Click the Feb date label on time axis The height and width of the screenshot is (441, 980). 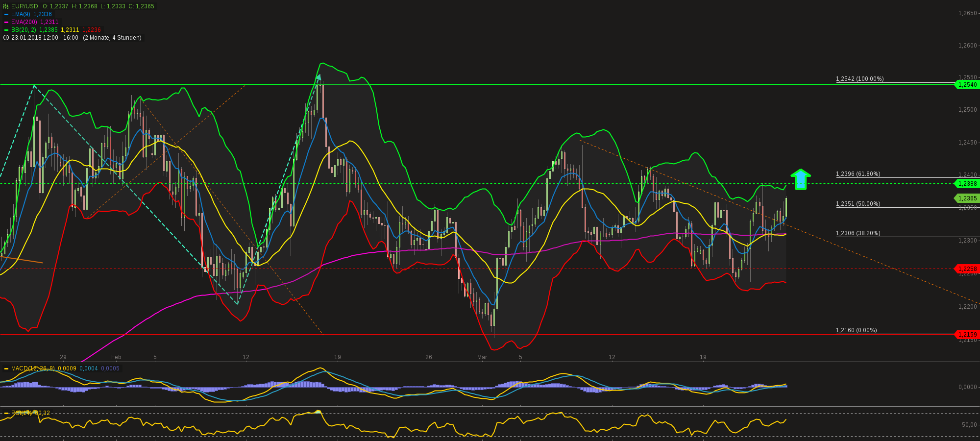[x=116, y=357]
